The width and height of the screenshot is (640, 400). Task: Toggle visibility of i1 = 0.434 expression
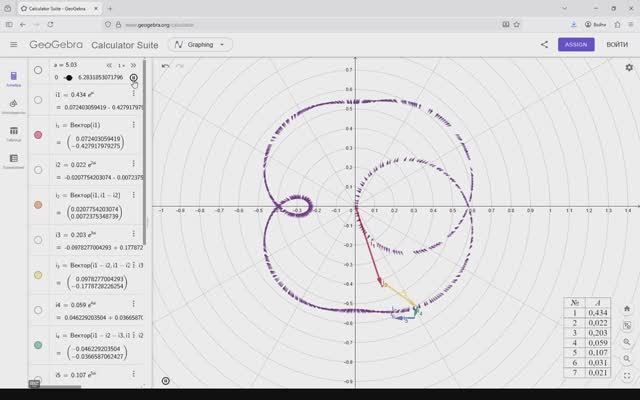(38, 100)
